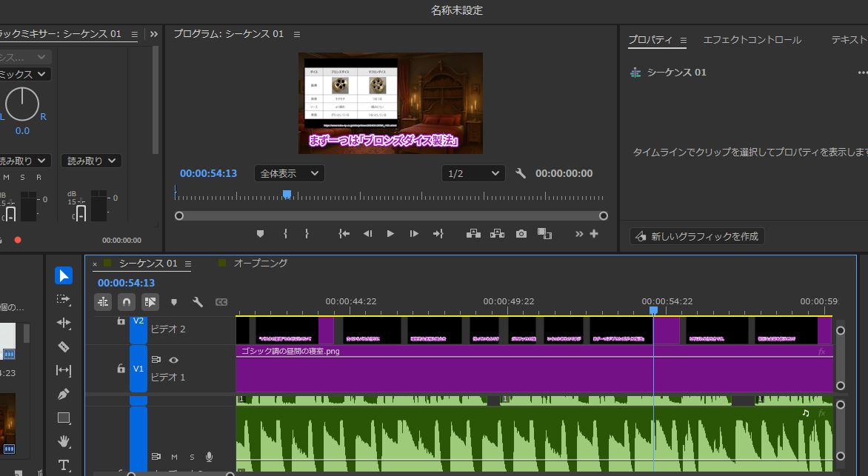Click the audio mixer pan knob
868x476 pixels.
(23, 102)
